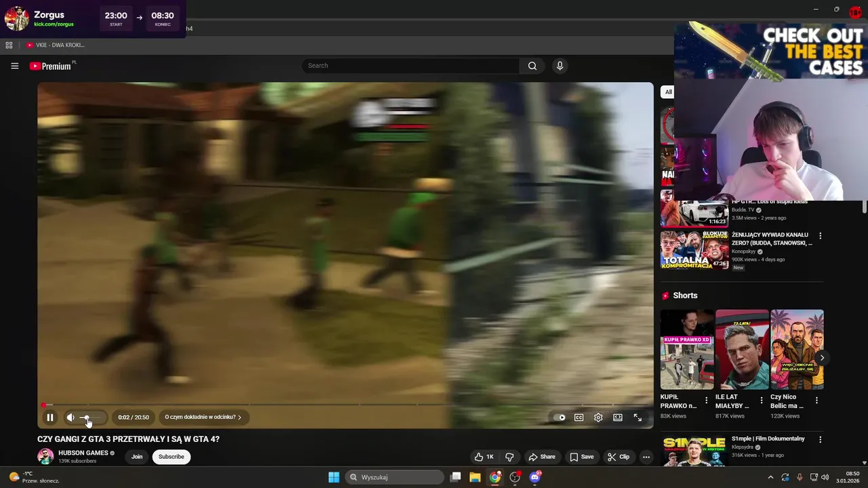
Task: Open Discord from the taskbar
Action: (x=535, y=477)
